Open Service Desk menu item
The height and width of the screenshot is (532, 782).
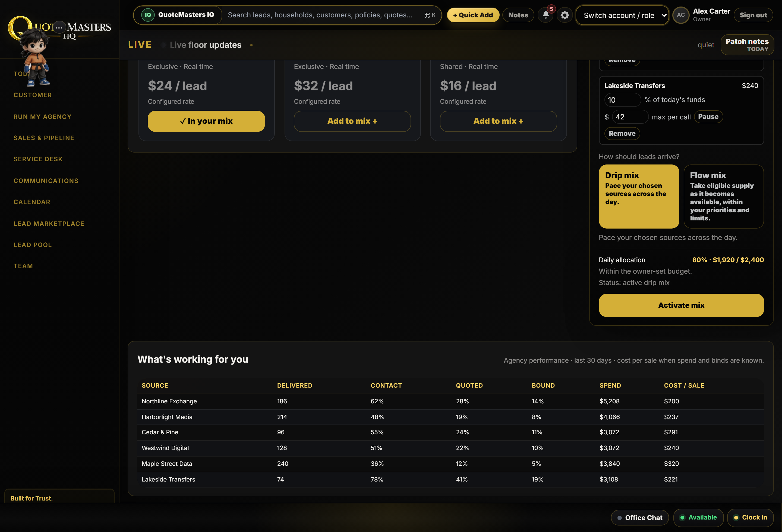(x=38, y=159)
